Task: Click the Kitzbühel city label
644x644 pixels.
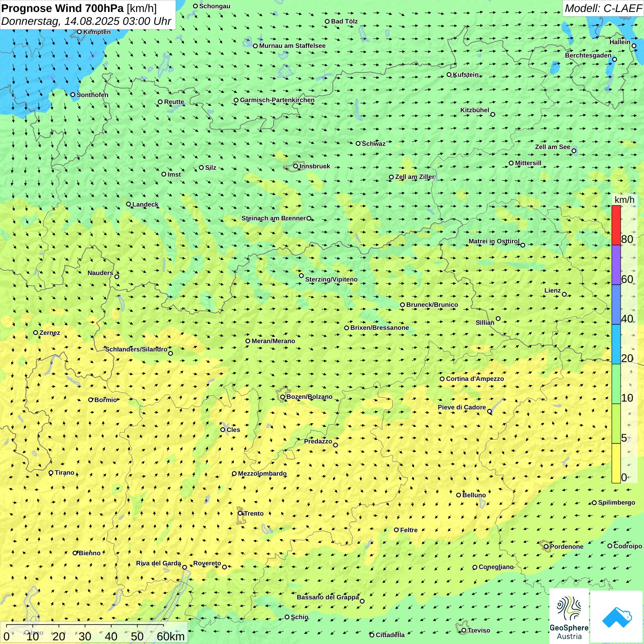Action: pyautogui.click(x=475, y=110)
